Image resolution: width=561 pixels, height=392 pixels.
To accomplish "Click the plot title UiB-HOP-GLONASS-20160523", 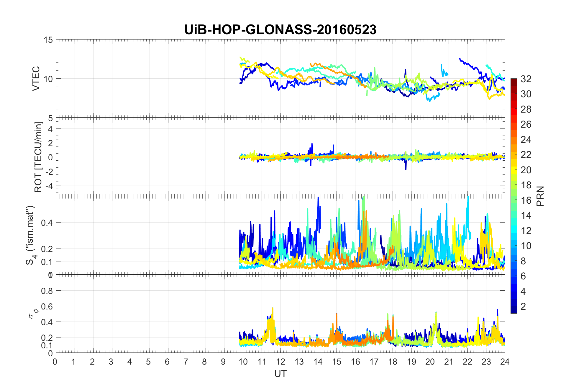I will (x=280, y=30).
